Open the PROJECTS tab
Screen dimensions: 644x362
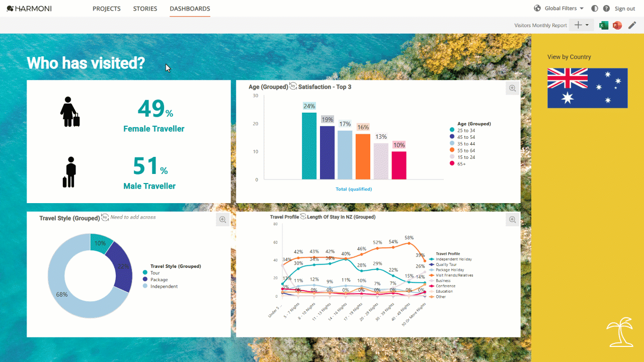click(x=107, y=9)
